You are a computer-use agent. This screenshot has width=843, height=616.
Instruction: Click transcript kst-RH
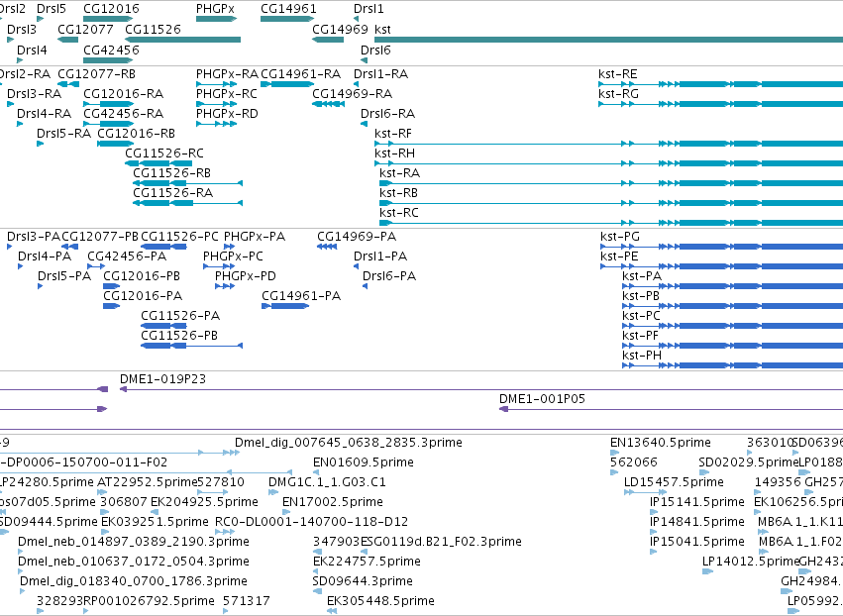pyautogui.click(x=395, y=154)
